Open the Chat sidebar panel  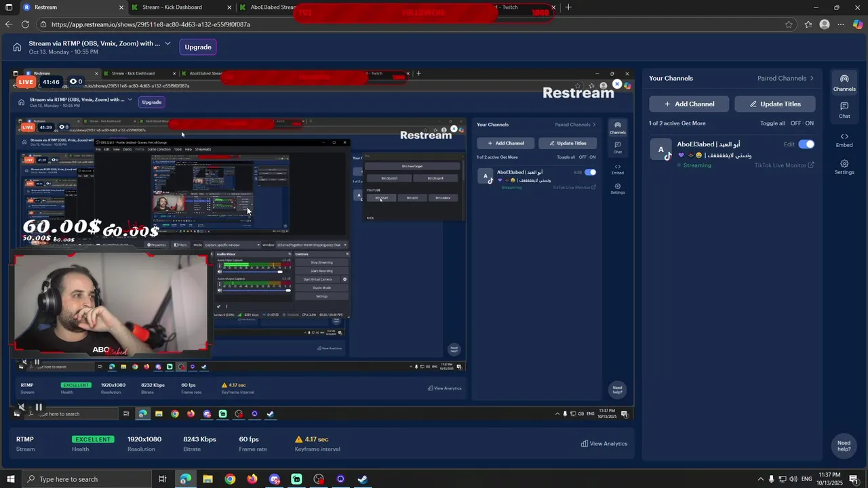844,110
